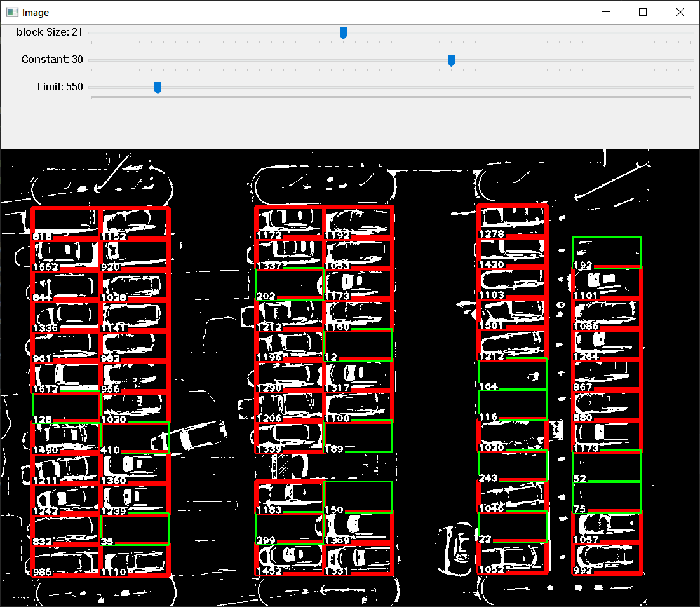Click the Constant slider handle
This screenshot has width=700, height=607.
(x=452, y=60)
